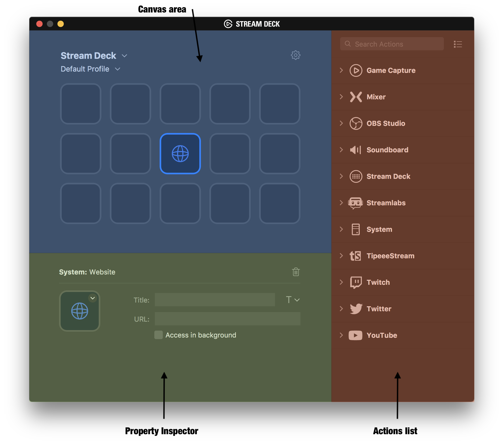Click the Twitch logo icon
Image resolution: width=504 pixels, height=444 pixels.
point(356,282)
